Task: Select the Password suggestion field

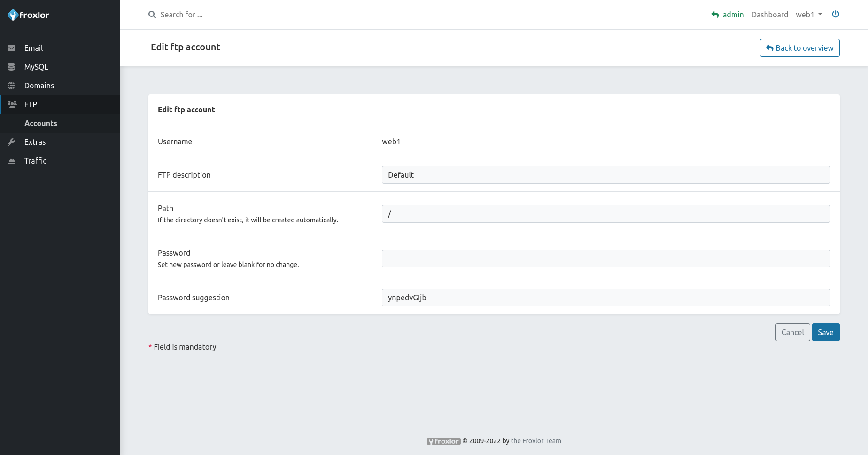Action: coord(605,298)
